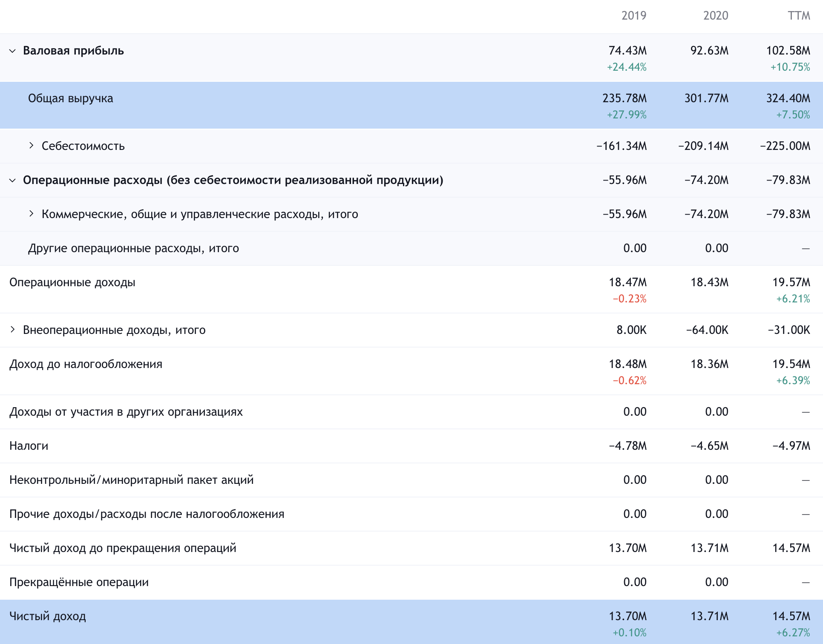Viewport: 823px width, 644px height.
Task: Click taxes 2020 value −4.65M
Action: tap(709, 446)
